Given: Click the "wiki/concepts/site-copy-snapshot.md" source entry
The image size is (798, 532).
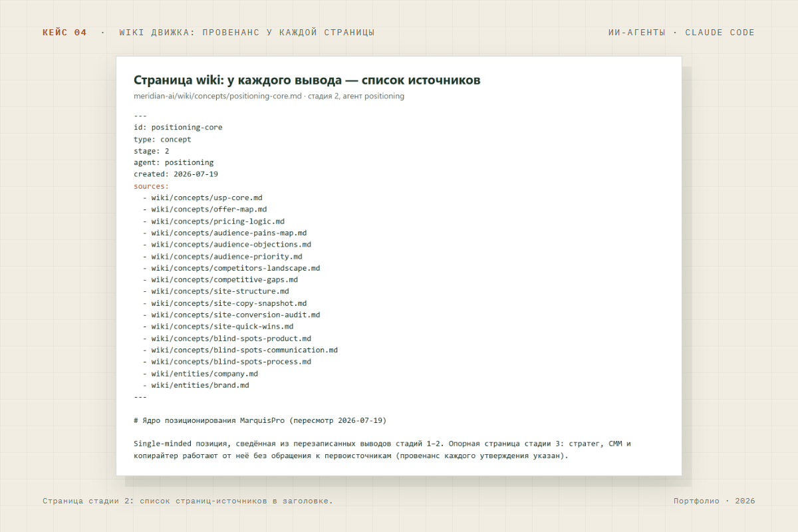Looking at the screenshot, I should (x=229, y=303).
